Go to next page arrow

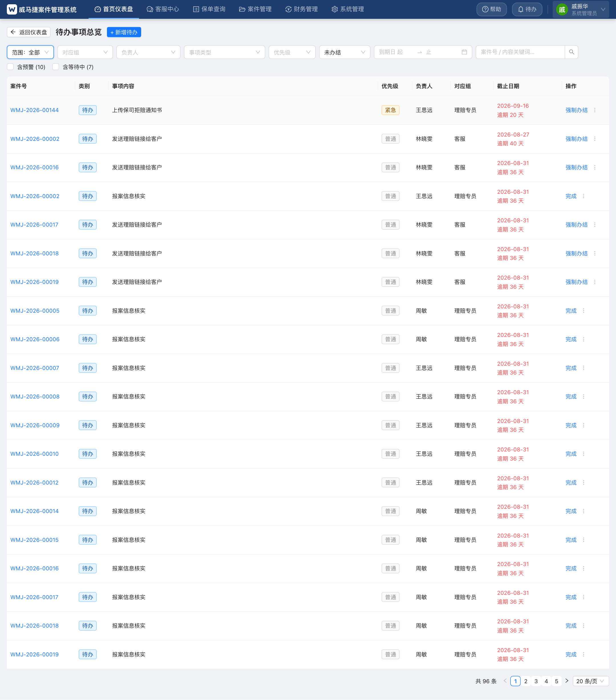point(567,681)
